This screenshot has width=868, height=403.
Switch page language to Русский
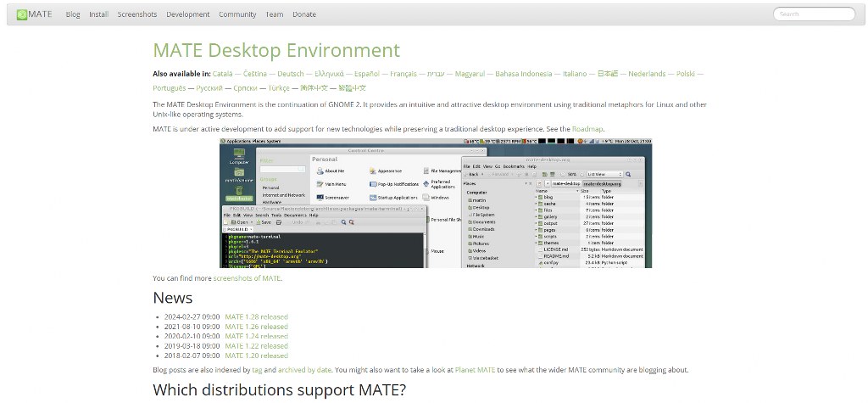pos(209,88)
